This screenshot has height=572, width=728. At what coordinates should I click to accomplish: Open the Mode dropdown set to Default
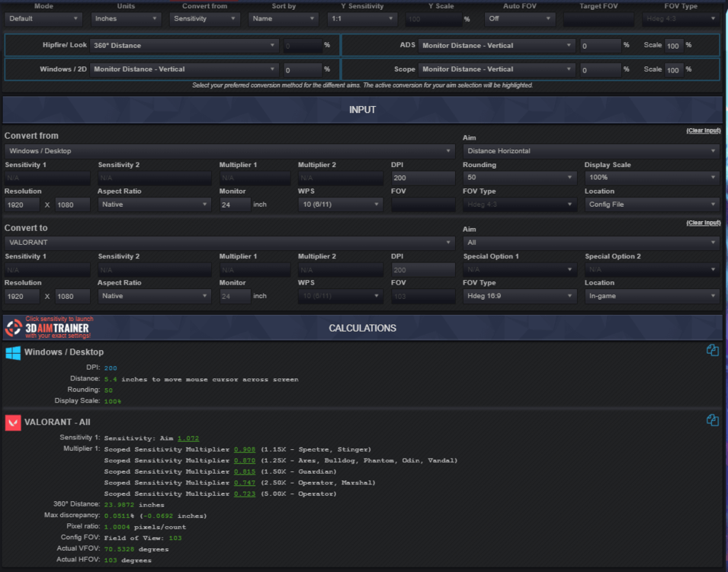[43, 19]
